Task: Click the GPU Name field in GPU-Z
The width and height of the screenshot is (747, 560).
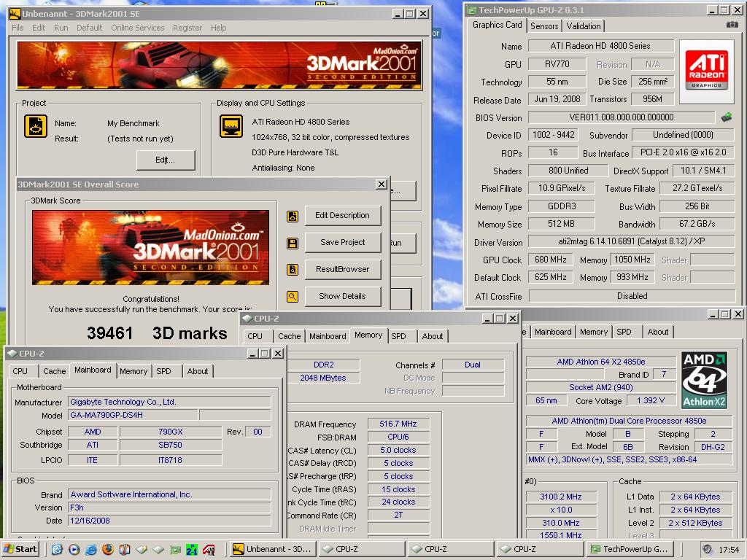Action: (x=600, y=46)
